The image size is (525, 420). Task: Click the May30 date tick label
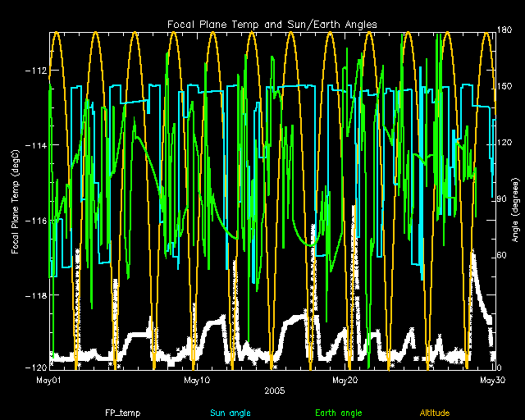coord(491,380)
